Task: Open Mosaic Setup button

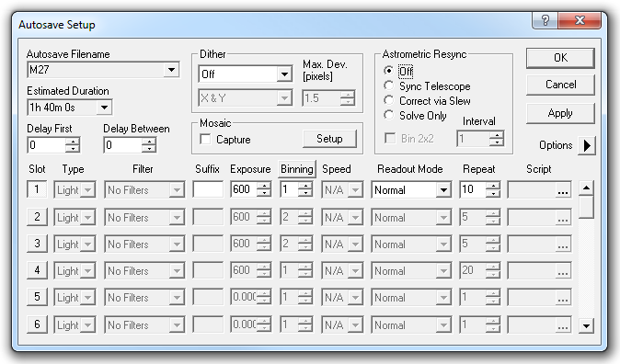Action: click(329, 139)
